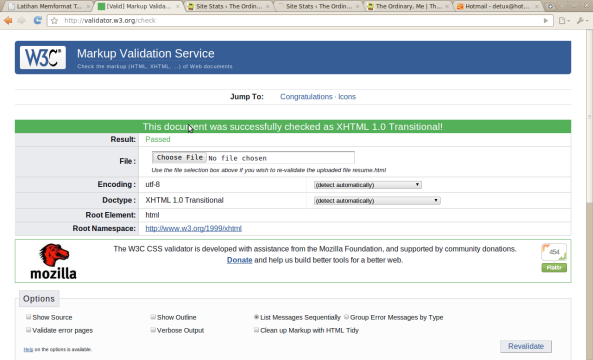Click the Flattr count badge showing 454
This screenshot has width=593, height=360.
coord(554,252)
